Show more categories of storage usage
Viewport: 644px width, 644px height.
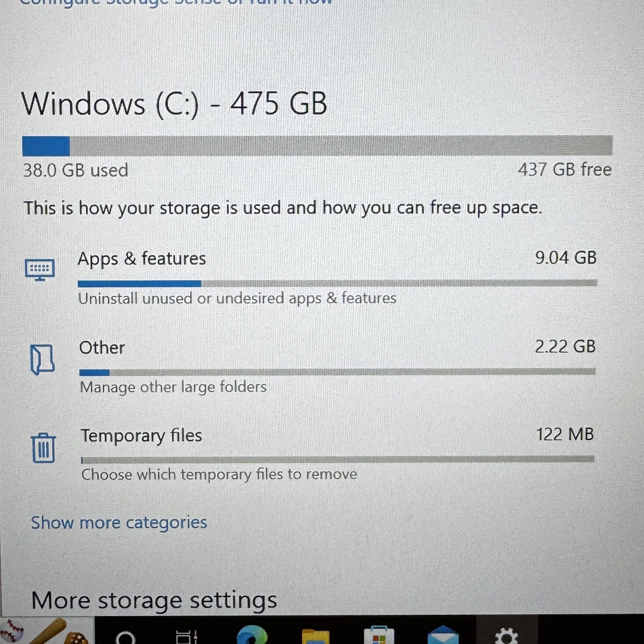coord(119,522)
